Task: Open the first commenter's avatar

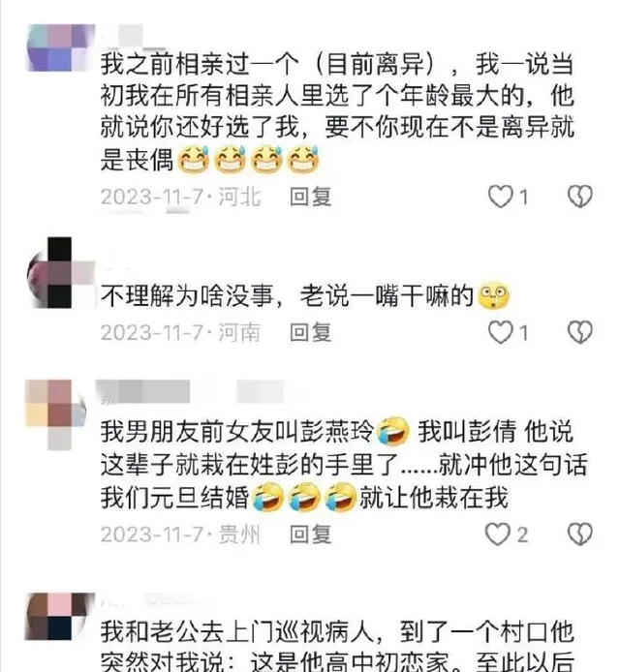Action: coord(60,47)
